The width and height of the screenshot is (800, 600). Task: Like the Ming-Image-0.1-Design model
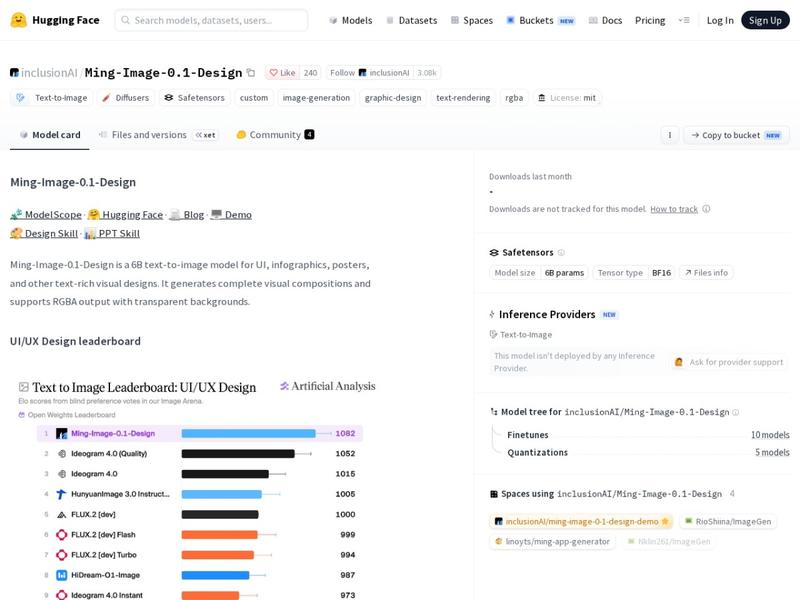point(282,73)
